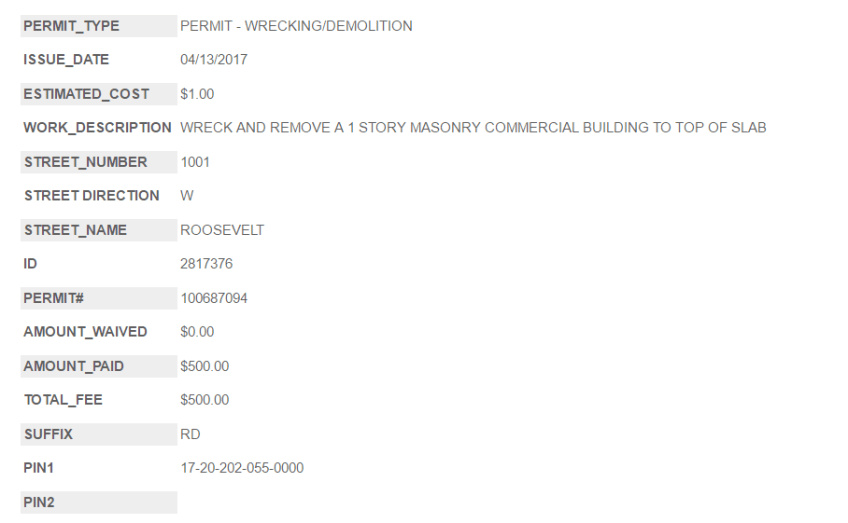848x523 pixels.
Task: Select street number 1001
Action: [x=195, y=162]
